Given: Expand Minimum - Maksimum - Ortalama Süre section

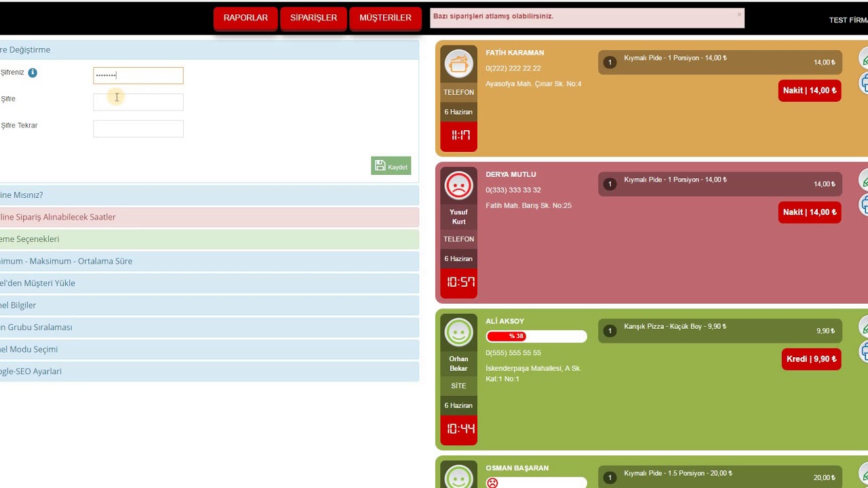Looking at the screenshot, I should click(209, 261).
